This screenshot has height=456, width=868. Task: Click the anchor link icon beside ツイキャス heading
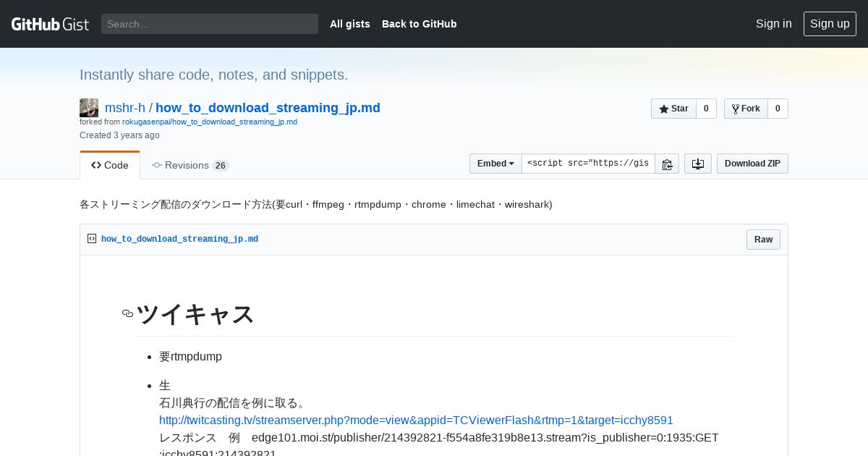[128, 313]
